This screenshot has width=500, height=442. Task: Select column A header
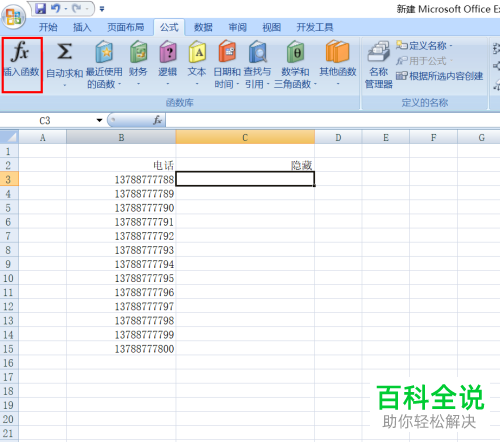pyautogui.click(x=42, y=137)
